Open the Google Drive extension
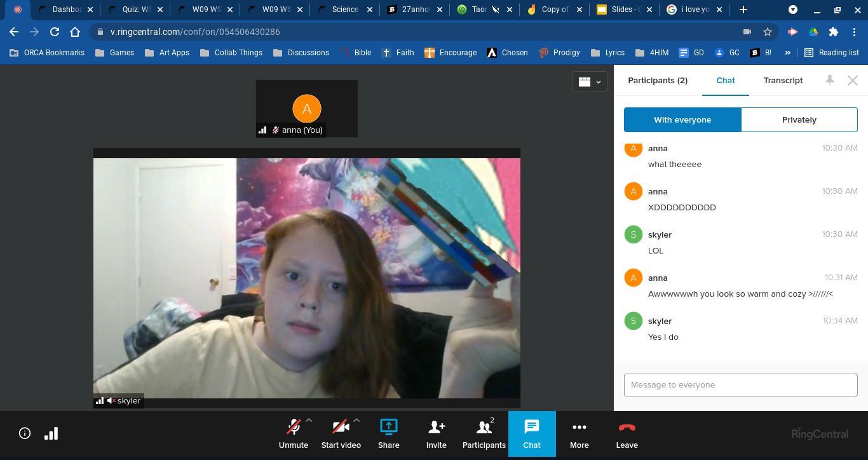This screenshot has width=868, height=460. coord(813,32)
